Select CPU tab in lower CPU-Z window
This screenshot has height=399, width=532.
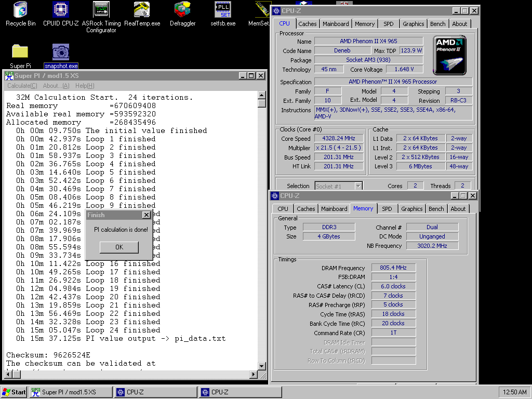coord(283,209)
